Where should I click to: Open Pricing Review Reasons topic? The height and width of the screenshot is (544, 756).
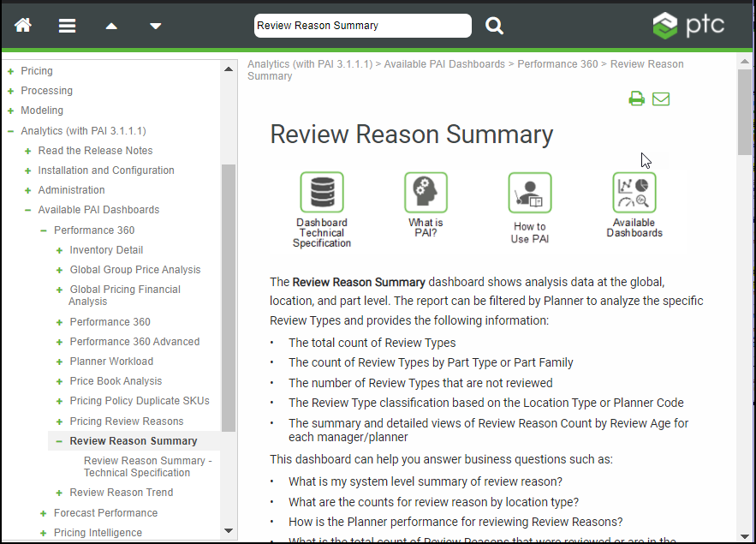pos(127,421)
